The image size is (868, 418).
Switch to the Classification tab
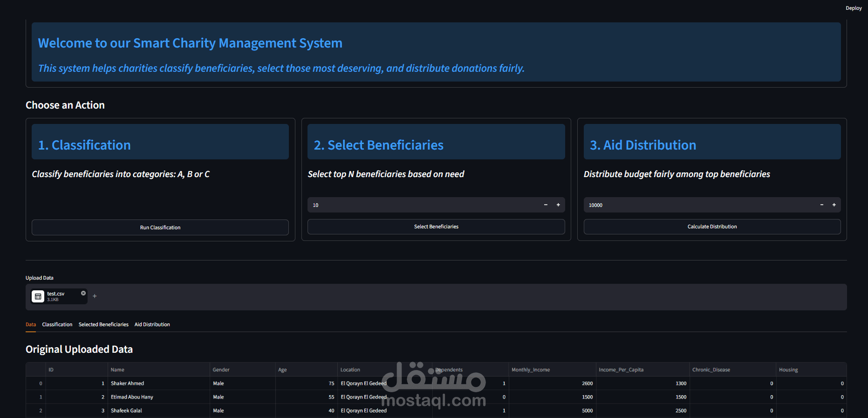click(57, 324)
